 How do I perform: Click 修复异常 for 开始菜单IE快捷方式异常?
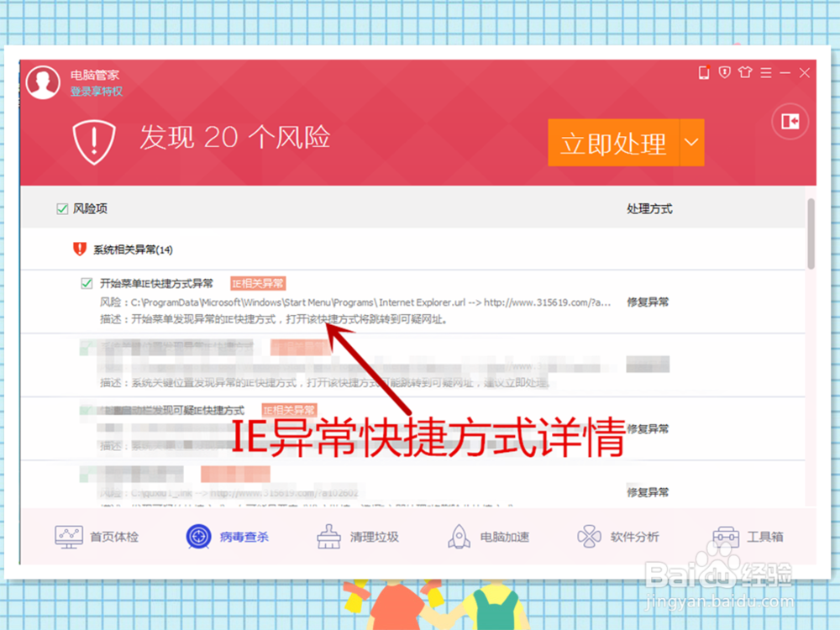(x=648, y=302)
